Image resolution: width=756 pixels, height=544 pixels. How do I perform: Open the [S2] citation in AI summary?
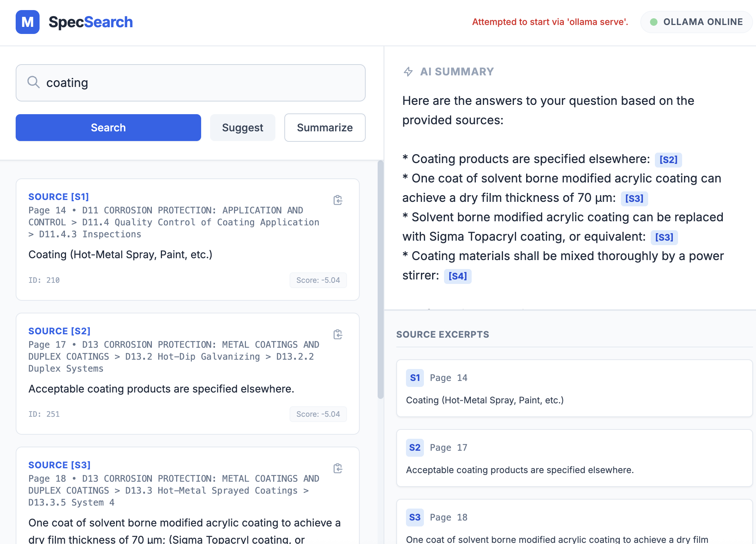point(668,160)
